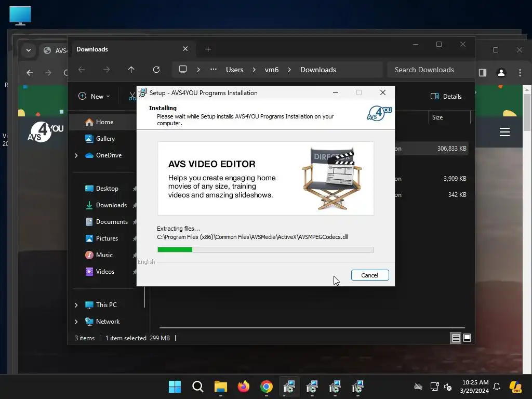Screen dimensions: 532x399
Task: Open Gallery in Explorer sidebar
Action: tap(105, 139)
